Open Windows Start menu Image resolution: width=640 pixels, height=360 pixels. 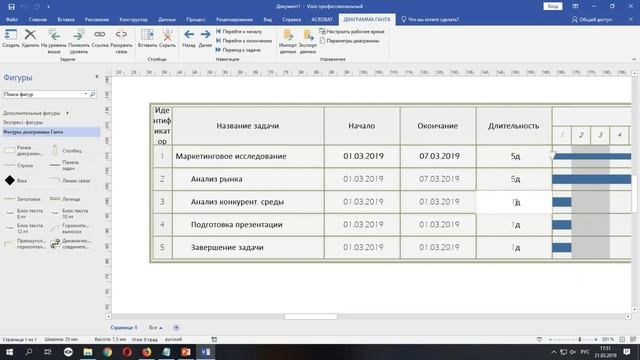click(9, 352)
